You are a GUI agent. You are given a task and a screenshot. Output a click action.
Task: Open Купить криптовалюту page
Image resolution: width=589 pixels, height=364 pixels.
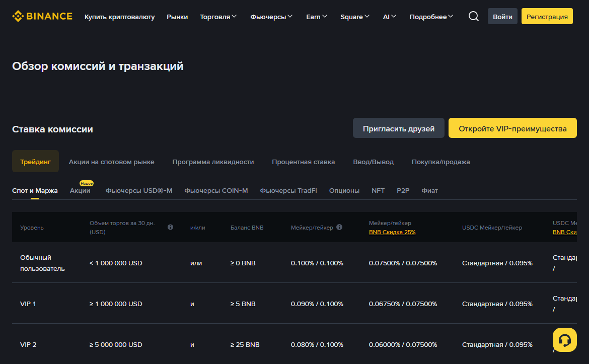pyautogui.click(x=119, y=17)
